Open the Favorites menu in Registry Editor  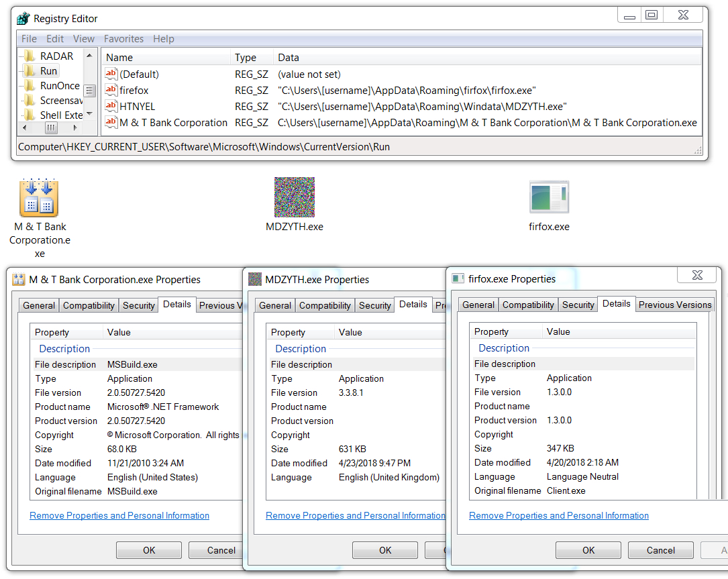(x=123, y=39)
